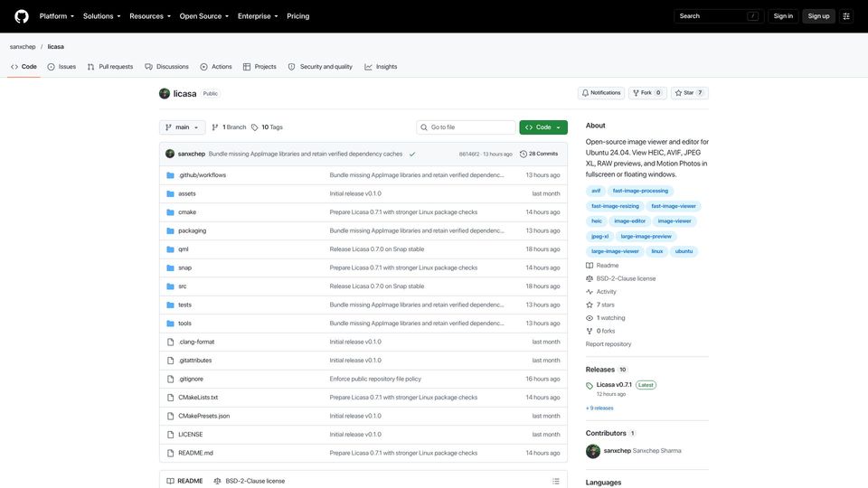
Task: Open the 'Enforce public repository file policy' commit
Action: click(375, 379)
